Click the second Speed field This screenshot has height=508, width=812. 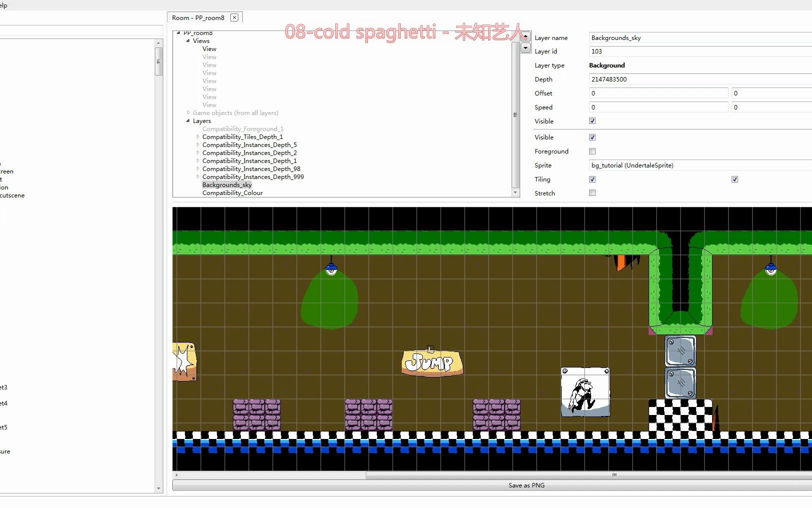[772, 107]
